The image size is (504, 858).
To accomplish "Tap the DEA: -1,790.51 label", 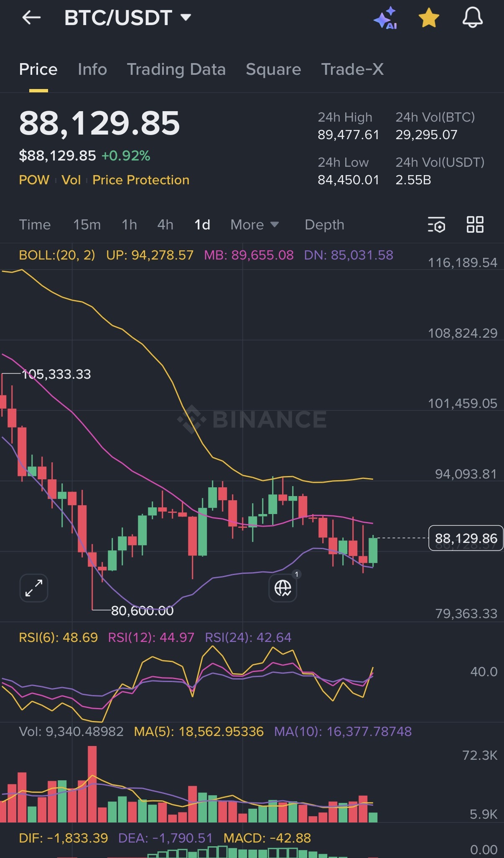I will point(165,838).
